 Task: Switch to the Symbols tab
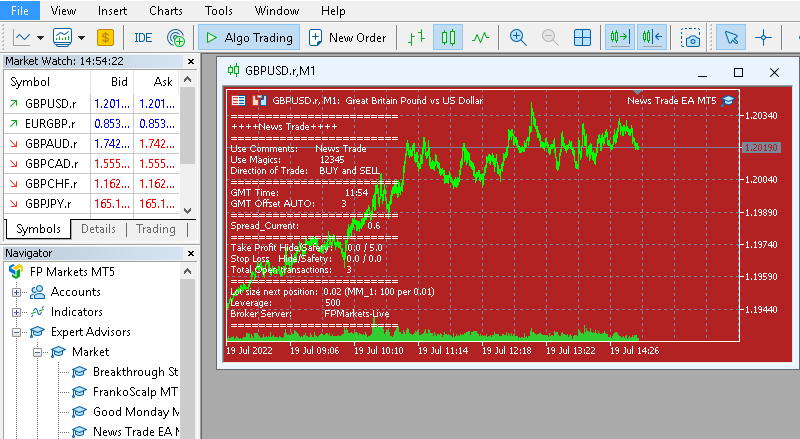pyautogui.click(x=38, y=229)
